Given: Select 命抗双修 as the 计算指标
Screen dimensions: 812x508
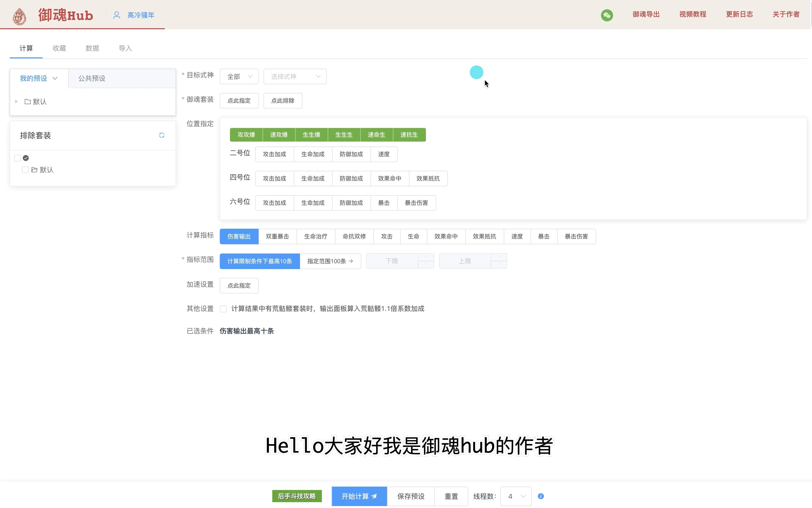Looking at the screenshot, I should tap(354, 236).
